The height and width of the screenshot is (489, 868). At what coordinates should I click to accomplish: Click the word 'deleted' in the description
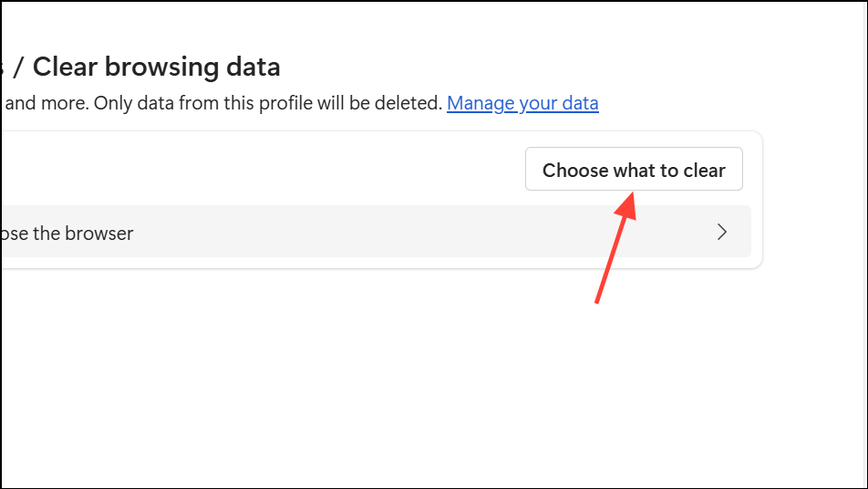pos(410,103)
